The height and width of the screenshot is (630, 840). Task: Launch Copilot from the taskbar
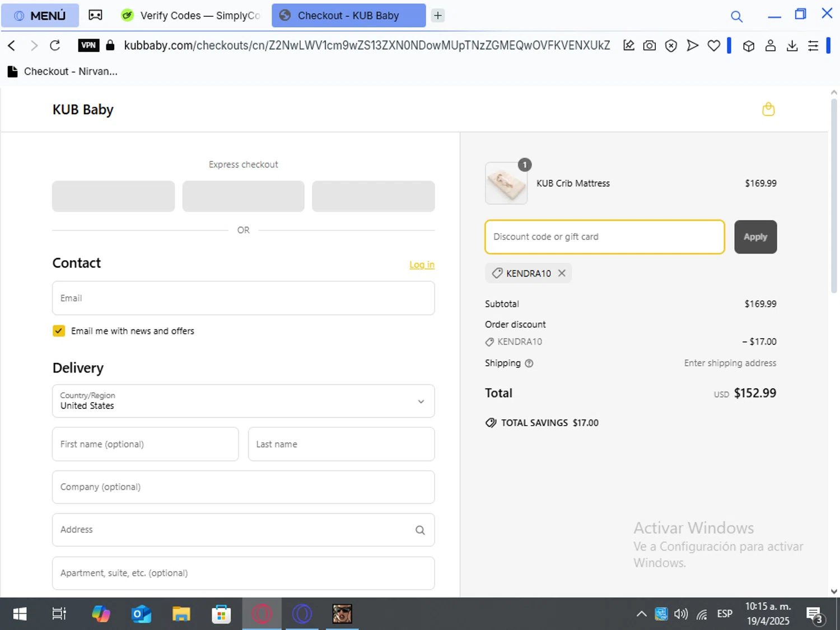coord(101,614)
